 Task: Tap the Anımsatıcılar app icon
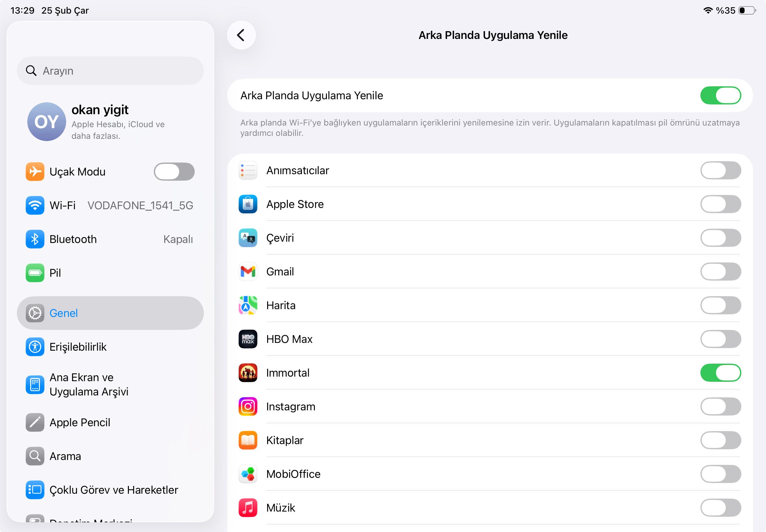pos(248,170)
